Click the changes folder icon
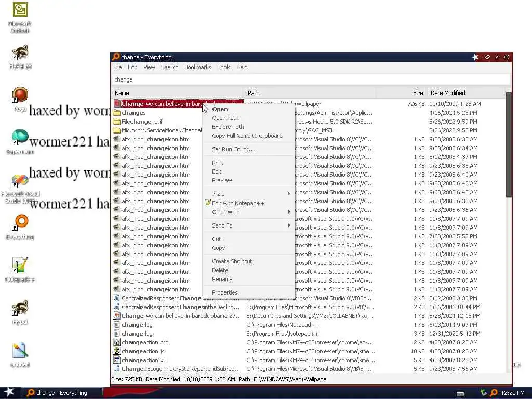Image resolution: width=532 pixels, height=399 pixels. (x=117, y=113)
